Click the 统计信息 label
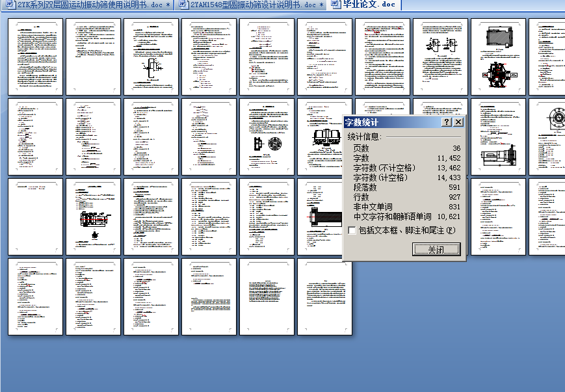 (364, 137)
